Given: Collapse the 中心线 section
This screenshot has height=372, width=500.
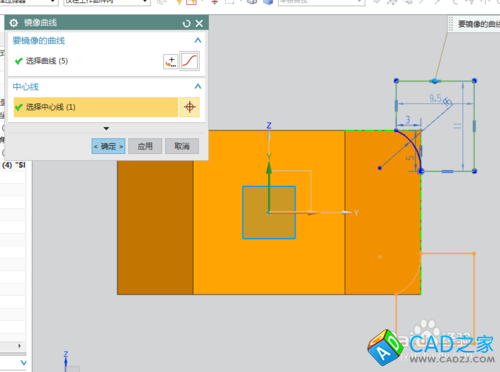Looking at the screenshot, I should coord(198,86).
